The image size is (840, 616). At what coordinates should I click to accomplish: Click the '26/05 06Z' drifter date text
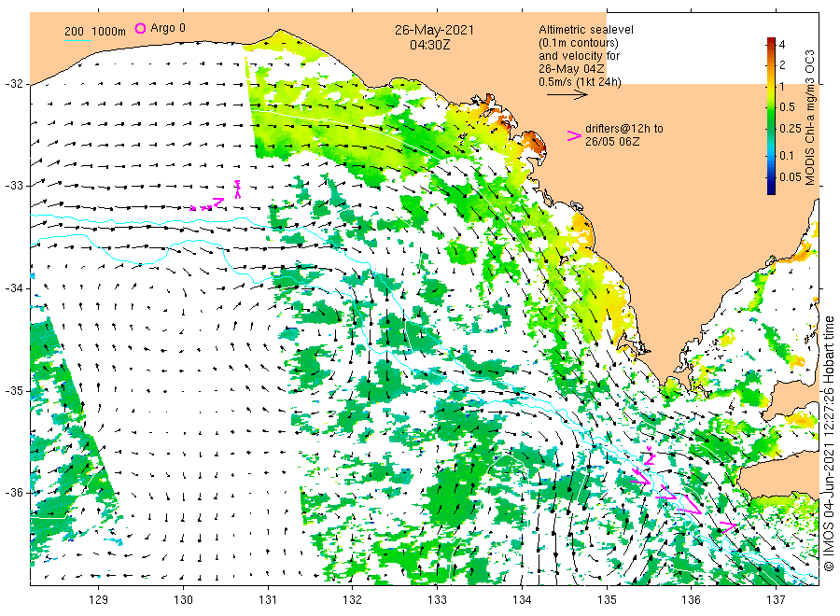point(611,142)
